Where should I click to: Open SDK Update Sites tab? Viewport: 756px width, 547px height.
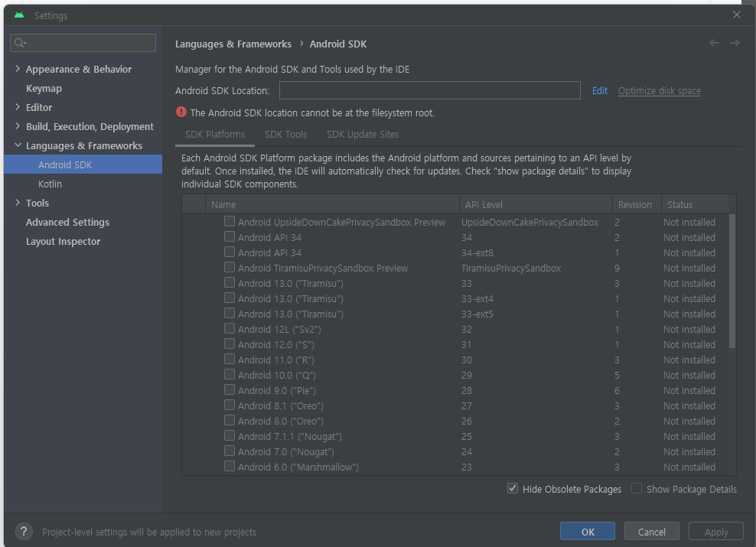(x=363, y=135)
